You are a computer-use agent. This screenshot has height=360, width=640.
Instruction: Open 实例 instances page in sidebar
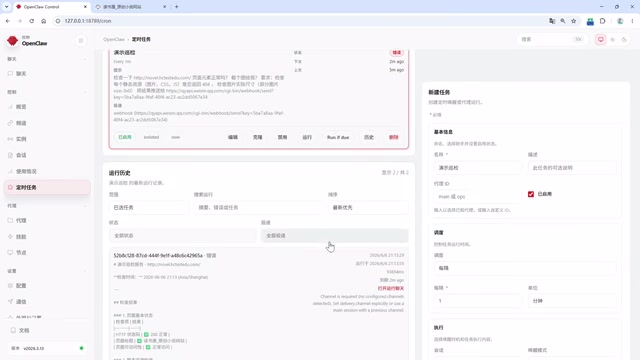(47, 139)
